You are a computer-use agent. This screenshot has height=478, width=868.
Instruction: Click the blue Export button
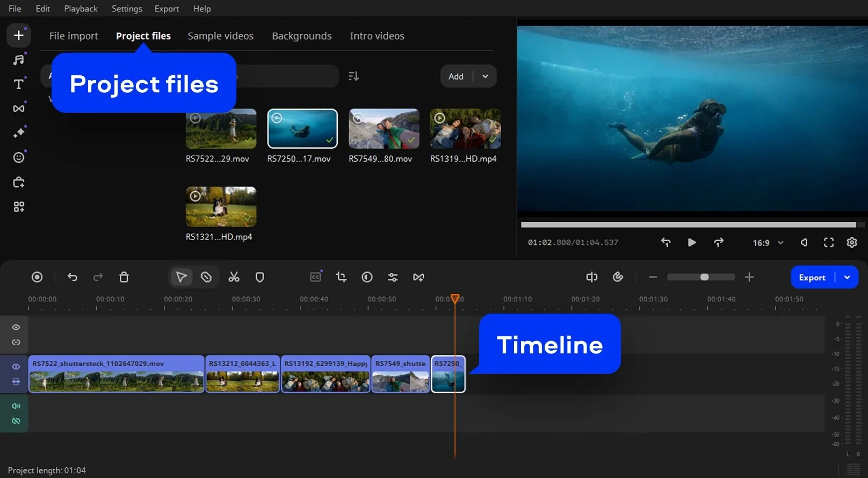click(x=812, y=278)
